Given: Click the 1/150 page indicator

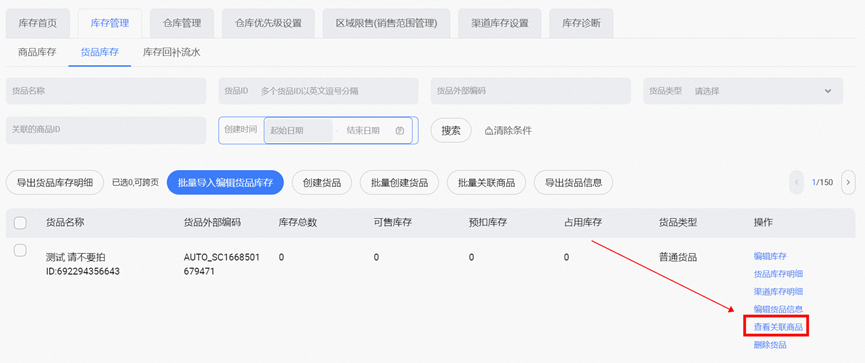Looking at the screenshot, I should click(822, 183).
